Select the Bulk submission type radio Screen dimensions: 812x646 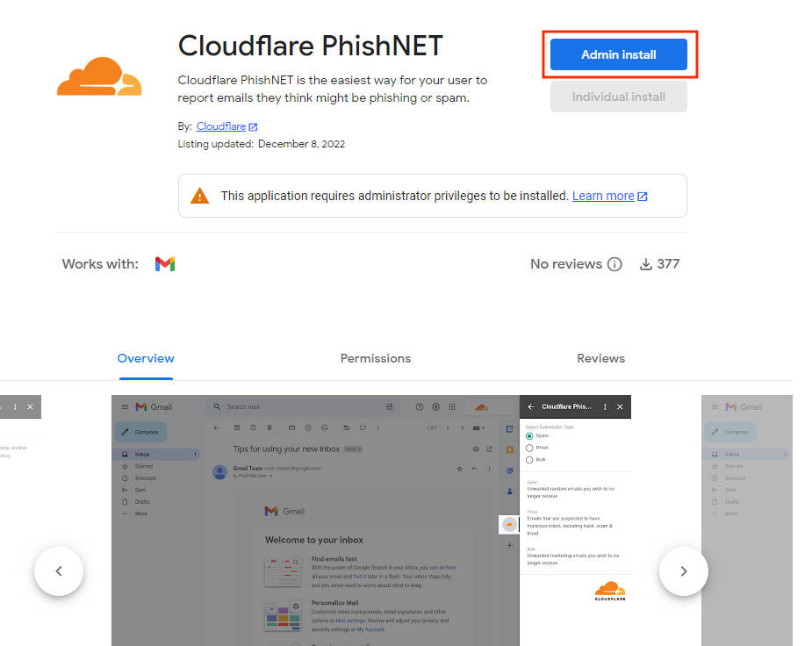point(529,459)
